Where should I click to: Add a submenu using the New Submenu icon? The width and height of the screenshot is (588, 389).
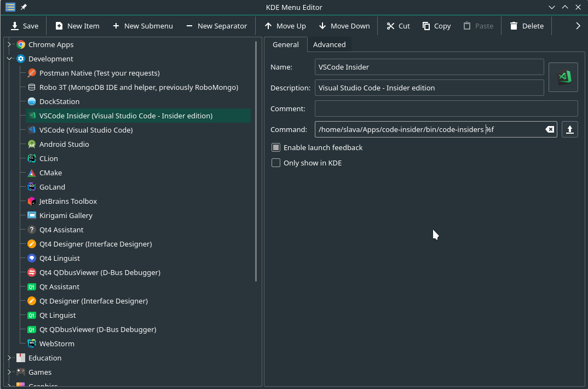[x=115, y=25]
